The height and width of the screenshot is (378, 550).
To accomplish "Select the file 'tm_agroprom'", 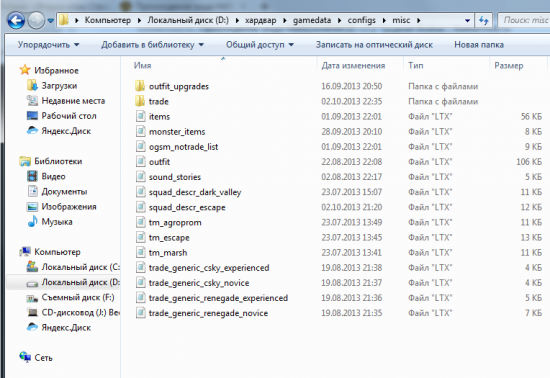I will (175, 222).
